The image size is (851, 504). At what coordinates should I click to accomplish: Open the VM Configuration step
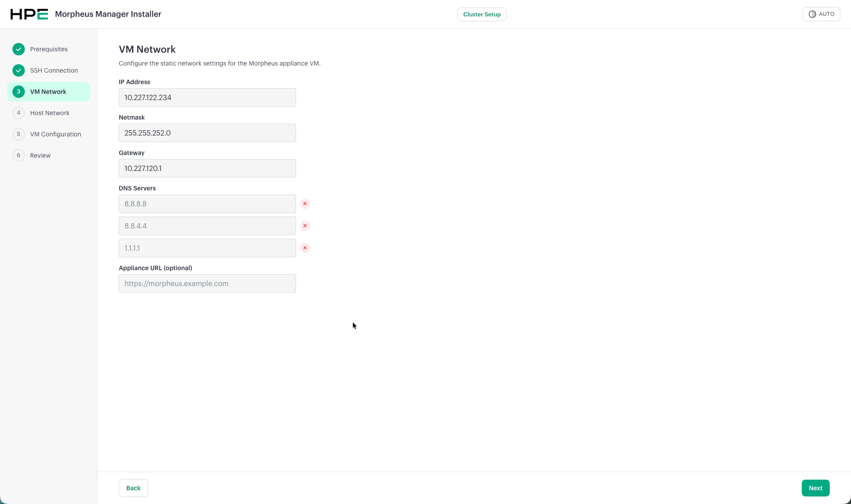(49, 134)
